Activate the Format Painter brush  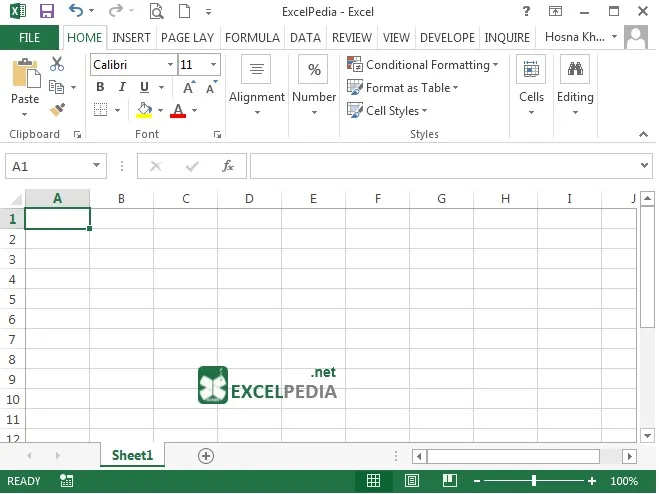[57, 109]
